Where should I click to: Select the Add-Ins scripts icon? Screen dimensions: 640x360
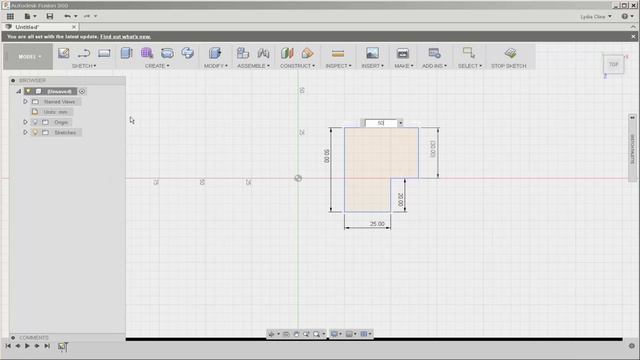tap(434, 53)
